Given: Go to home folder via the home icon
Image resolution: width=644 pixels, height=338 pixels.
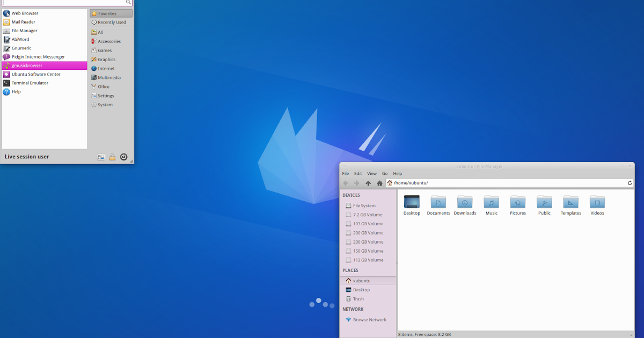Looking at the screenshot, I should point(379,182).
